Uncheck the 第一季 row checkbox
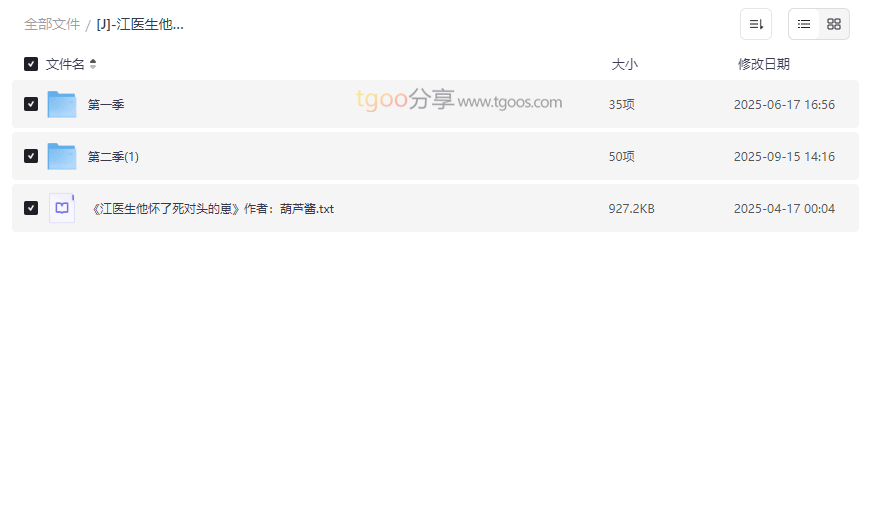Image resolution: width=874 pixels, height=514 pixels. coord(31,104)
